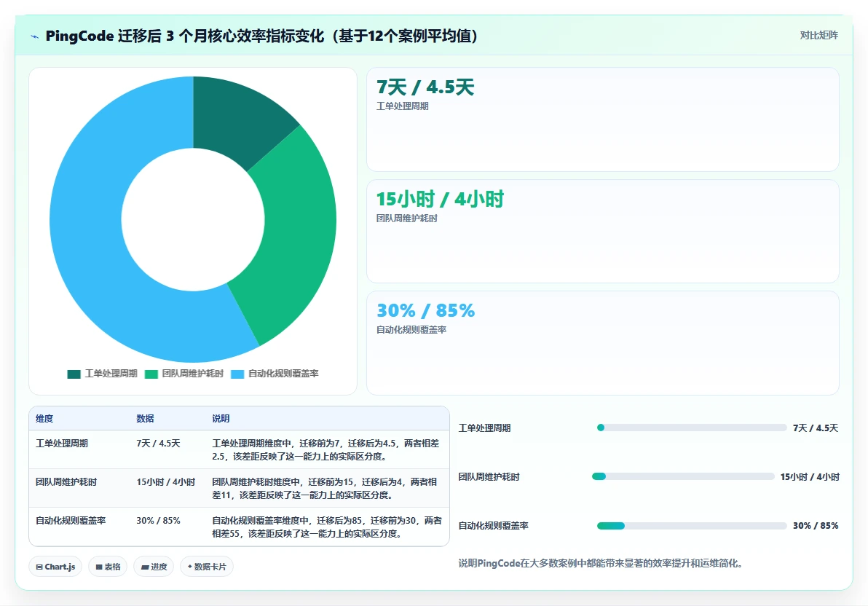Click the 团队周维护耗时 progress bar
Image resolution: width=868 pixels, height=606 pixels.
683,476
